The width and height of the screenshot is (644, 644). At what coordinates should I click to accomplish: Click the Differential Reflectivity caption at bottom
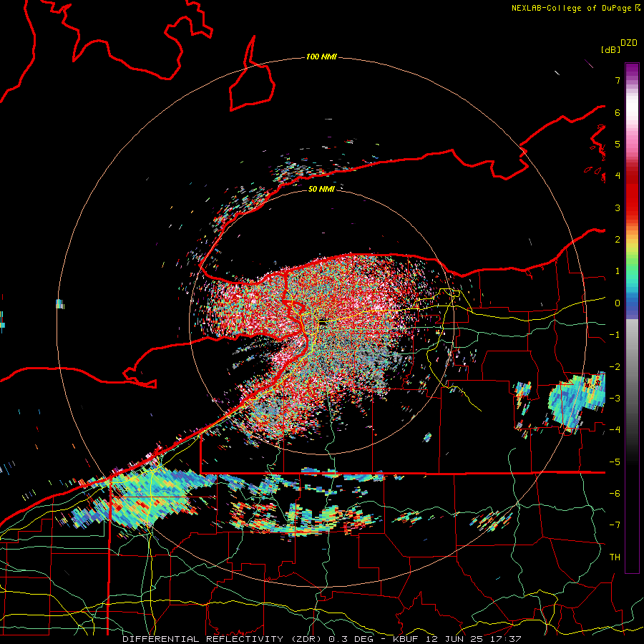click(x=321, y=639)
